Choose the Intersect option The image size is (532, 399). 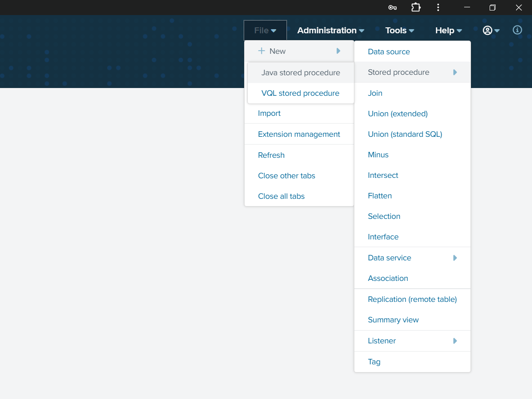click(412, 175)
